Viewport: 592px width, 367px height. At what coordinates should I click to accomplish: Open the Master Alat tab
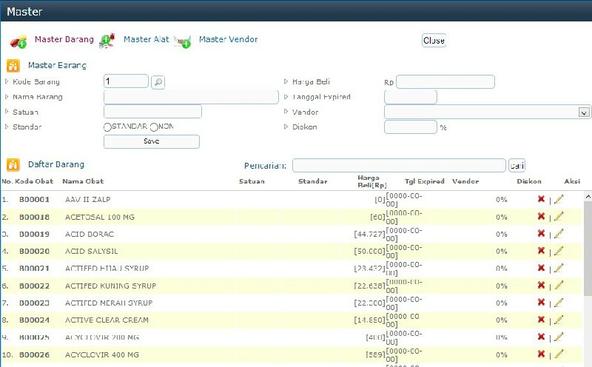tap(146, 39)
